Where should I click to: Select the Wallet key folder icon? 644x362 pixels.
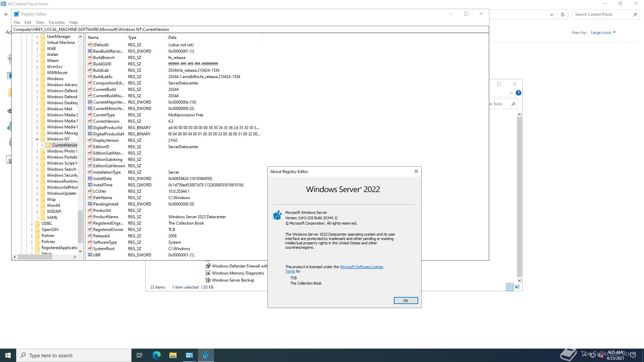coord(43,55)
